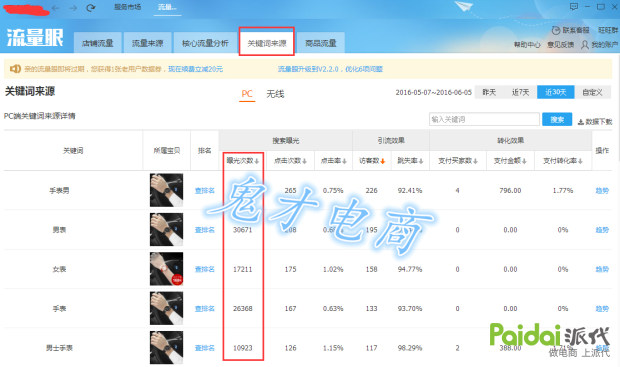620x367 pixels.
Task: Click 查排名 for 手表男 keyword
Action: pyautogui.click(x=204, y=191)
